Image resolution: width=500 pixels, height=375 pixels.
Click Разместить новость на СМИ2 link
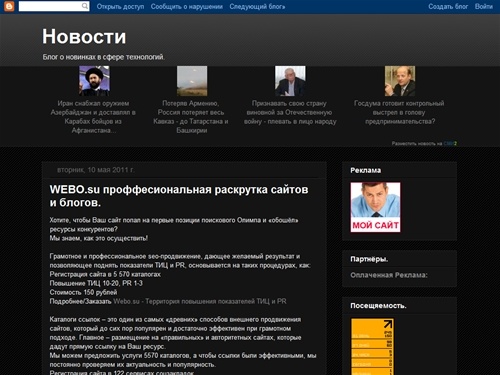point(424,143)
